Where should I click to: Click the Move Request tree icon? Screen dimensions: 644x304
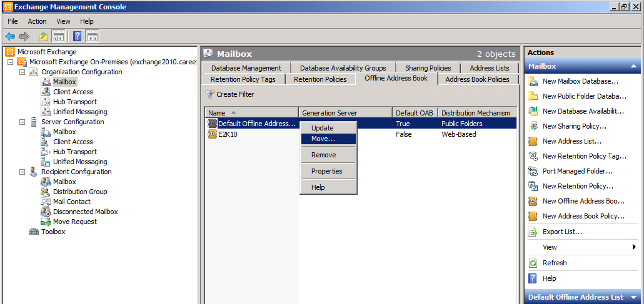click(46, 222)
